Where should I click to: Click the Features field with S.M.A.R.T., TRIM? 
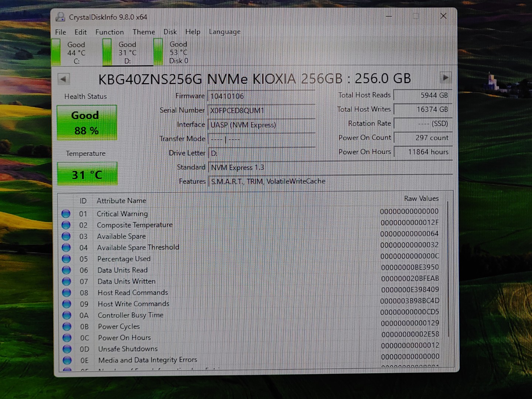(331, 181)
